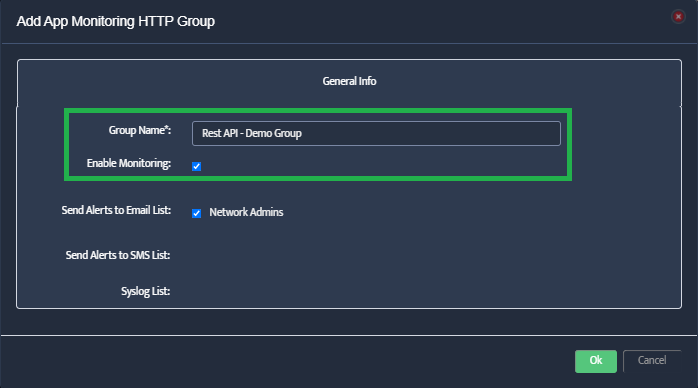
Task: Cancel adding the HTTP group
Action: coord(652,361)
